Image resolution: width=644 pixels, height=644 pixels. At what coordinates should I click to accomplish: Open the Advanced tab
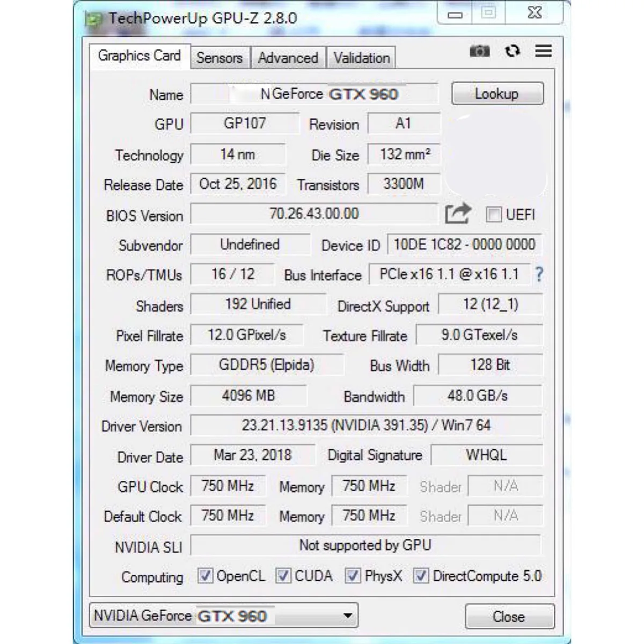288,58
